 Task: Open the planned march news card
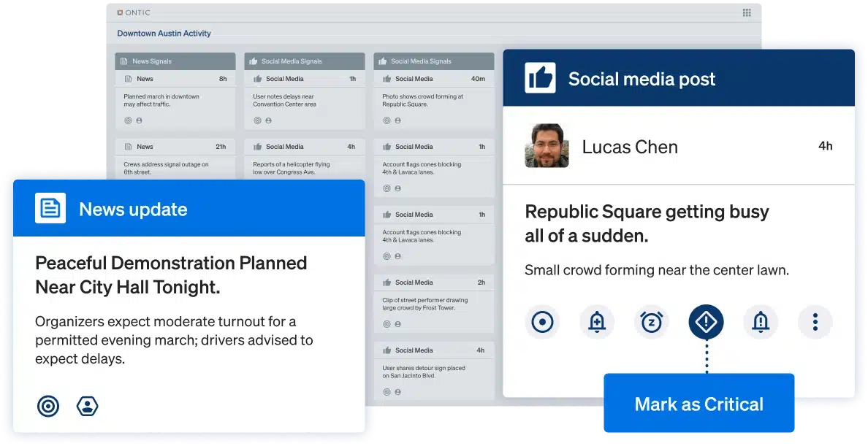tap(175, 100)
